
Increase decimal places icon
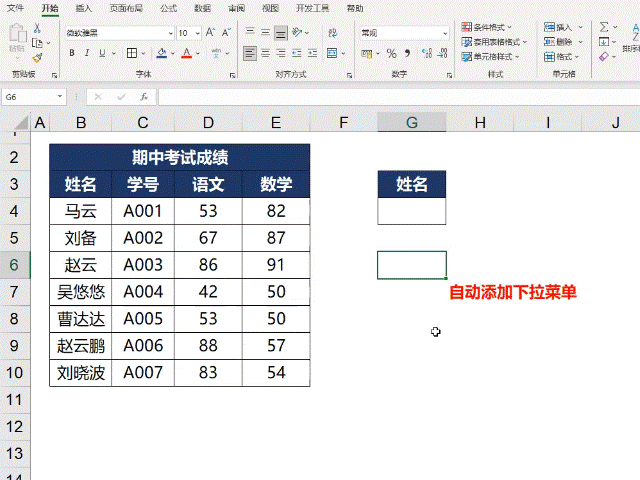click(x=427, y=53)
